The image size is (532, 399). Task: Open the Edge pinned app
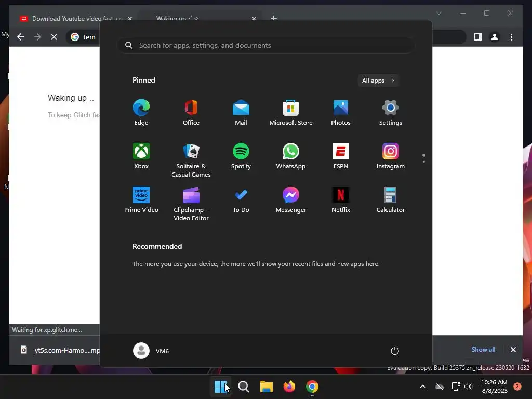pos(141,113)
